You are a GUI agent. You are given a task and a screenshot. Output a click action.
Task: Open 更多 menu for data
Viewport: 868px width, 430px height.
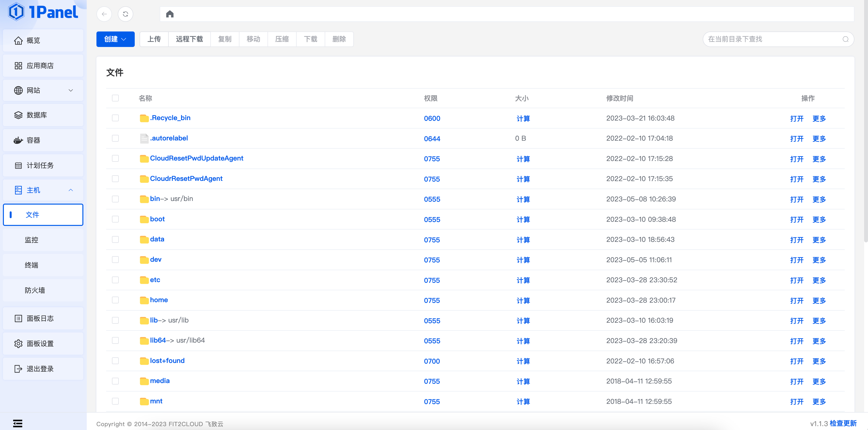(x=819, y=240)
